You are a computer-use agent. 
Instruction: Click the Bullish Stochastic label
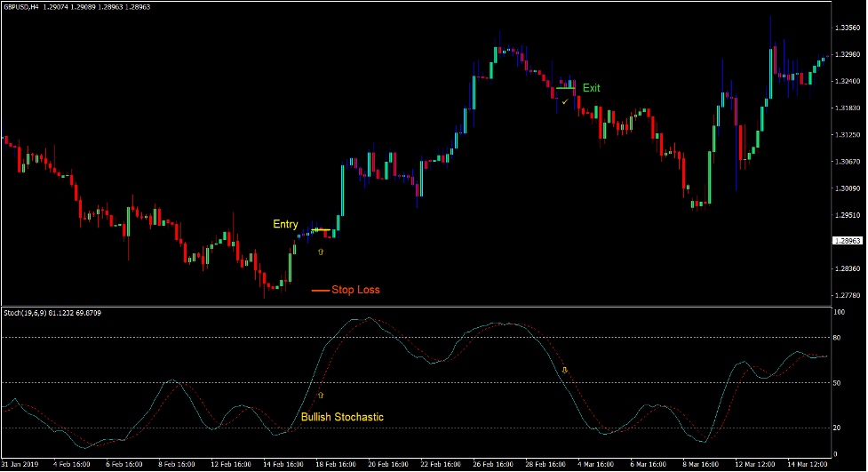pyautogui.click(x=342, y=417)
